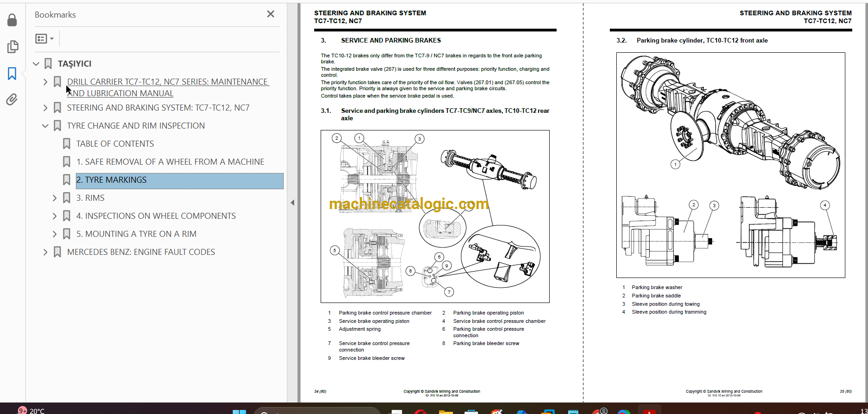This screenshot has width=868, height=414.
Task: Click bookmark icon beside 5. MOUNTING A TYRE
Action: (67, 234)
